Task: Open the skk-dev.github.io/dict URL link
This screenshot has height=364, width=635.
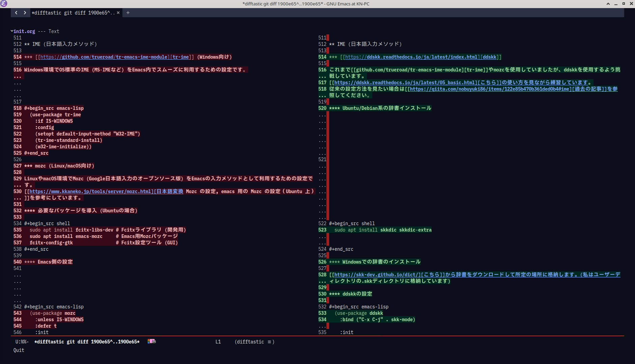Action: (x=376, y=275)
